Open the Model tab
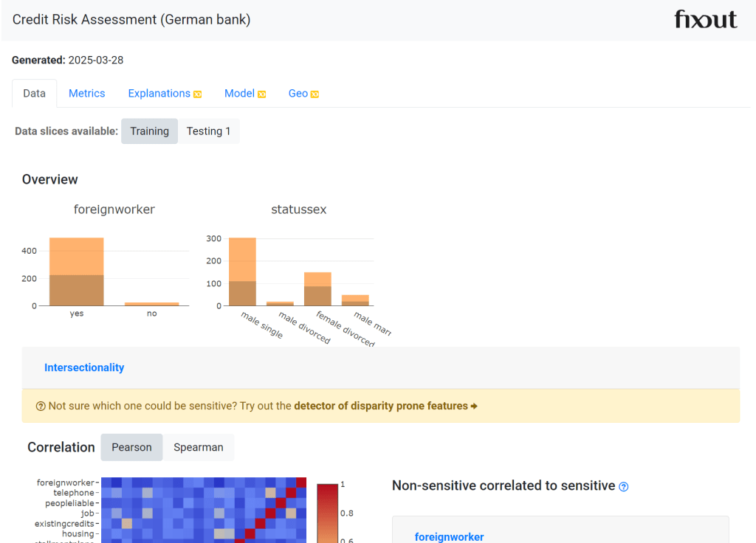Screen dimensions: 756x543 pyautogui.click(x=239, y=94)
